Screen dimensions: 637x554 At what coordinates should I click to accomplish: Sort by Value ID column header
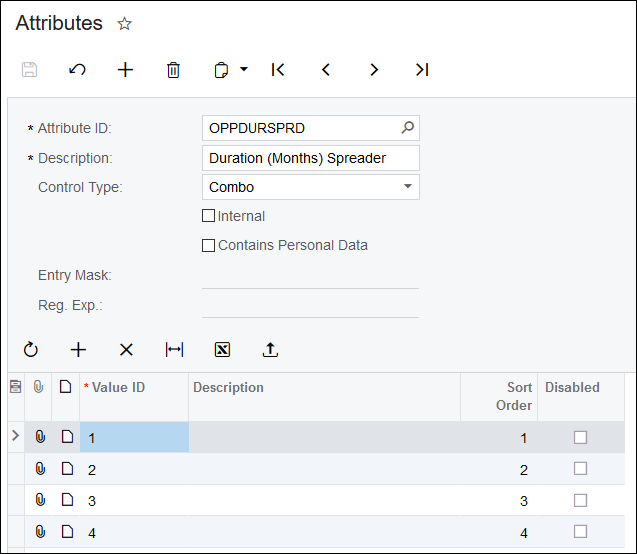(x=134, y=396)
